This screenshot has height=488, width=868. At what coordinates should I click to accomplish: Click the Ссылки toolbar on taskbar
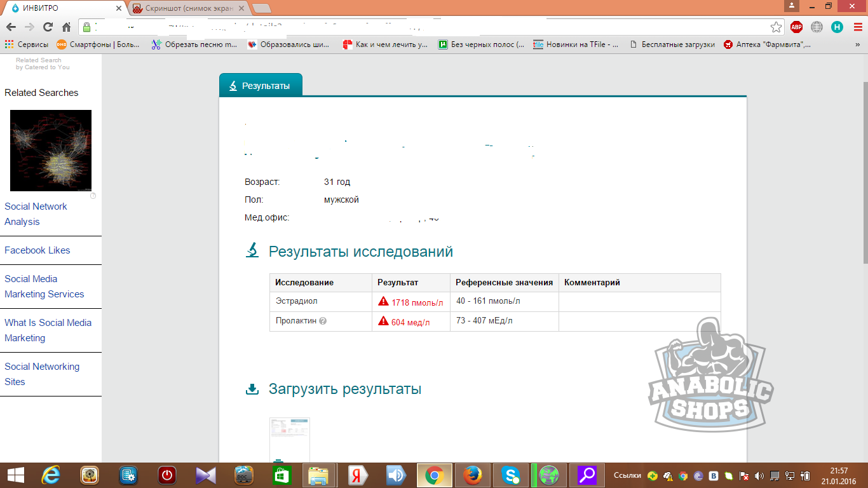pos(627,475)
